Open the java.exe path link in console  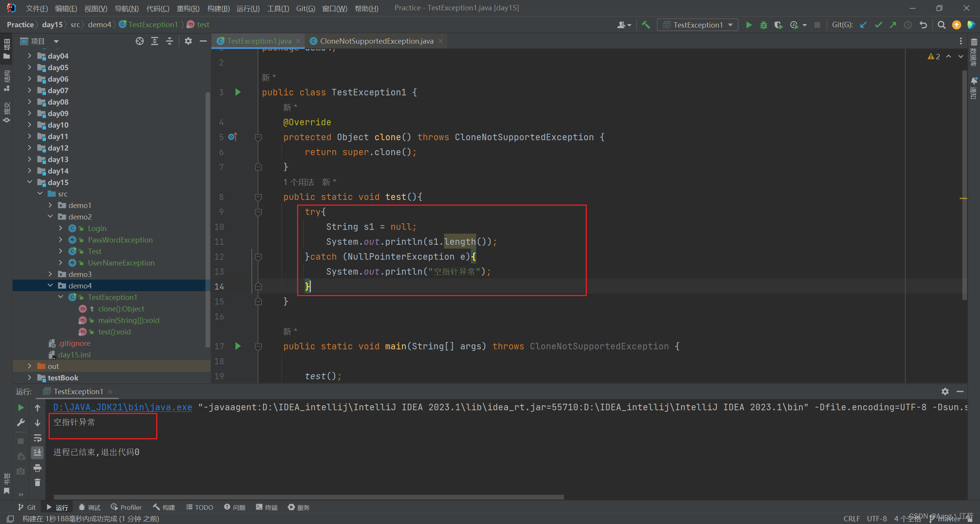click(x=122, y=407)
